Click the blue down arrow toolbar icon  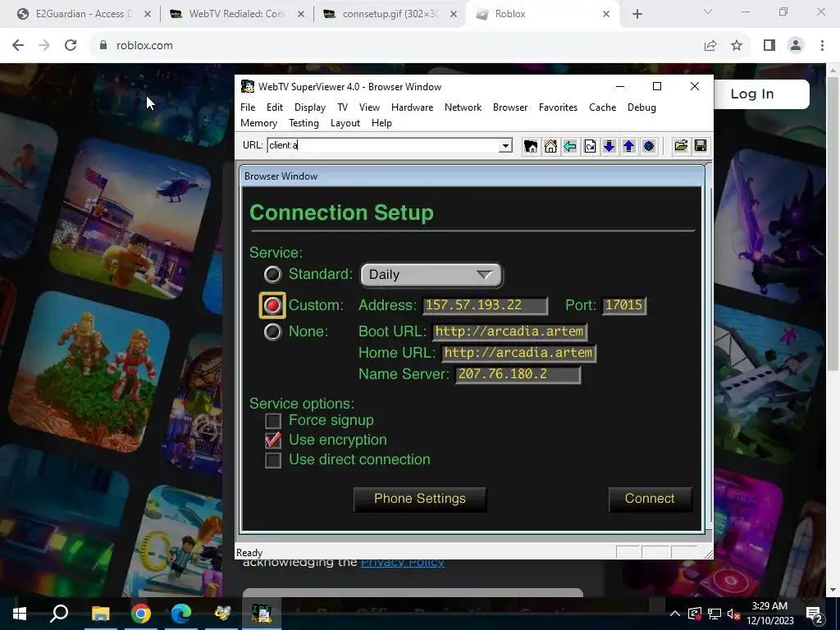coord(609,146)
